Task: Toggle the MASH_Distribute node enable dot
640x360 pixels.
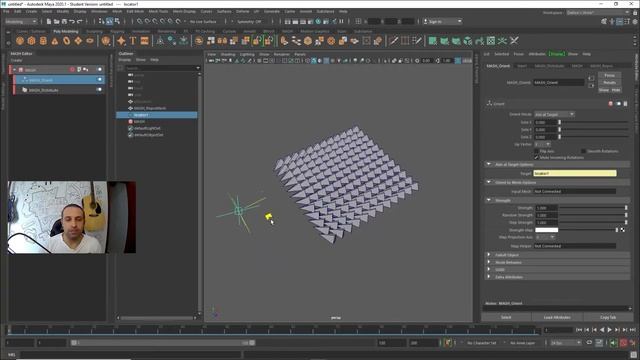Action: point(99,89)
